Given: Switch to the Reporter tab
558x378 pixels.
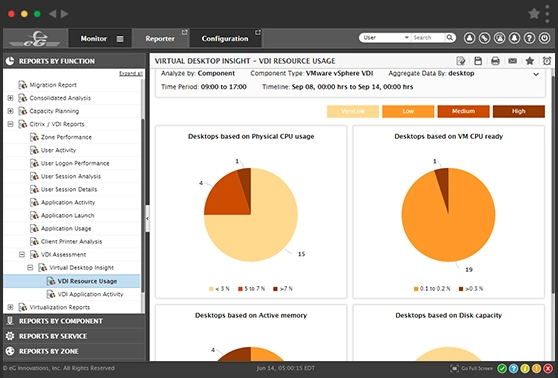Looking at the screenshot, I should tap(160, 38).
